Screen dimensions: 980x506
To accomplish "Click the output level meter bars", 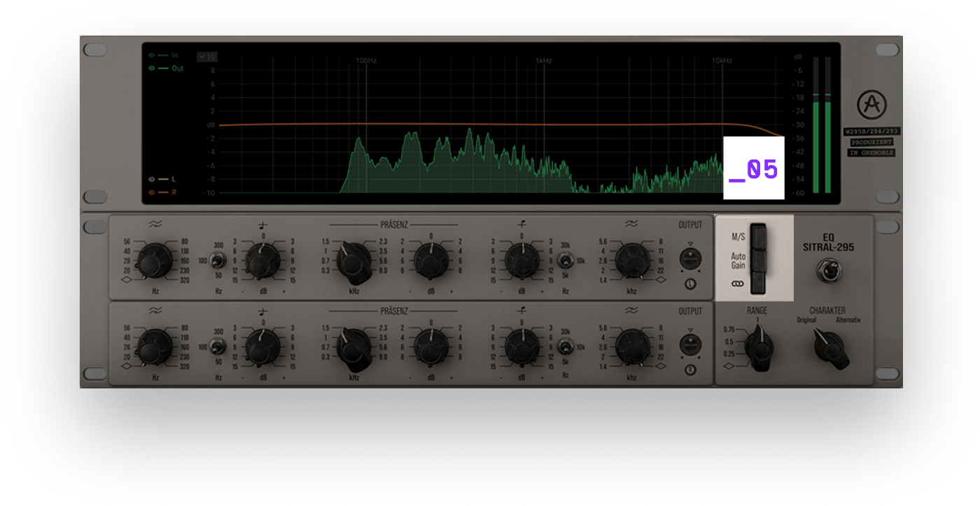I will click(x=822, y=125).
